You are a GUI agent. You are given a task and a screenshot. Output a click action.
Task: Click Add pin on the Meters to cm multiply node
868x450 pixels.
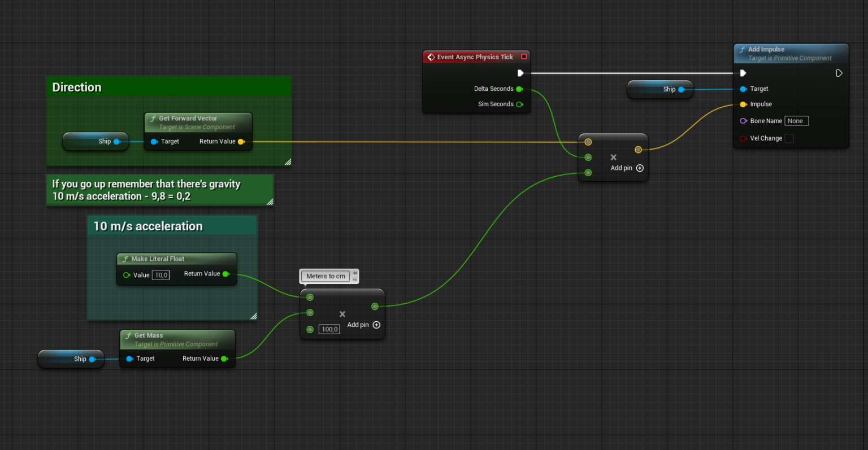pos(376,325)
